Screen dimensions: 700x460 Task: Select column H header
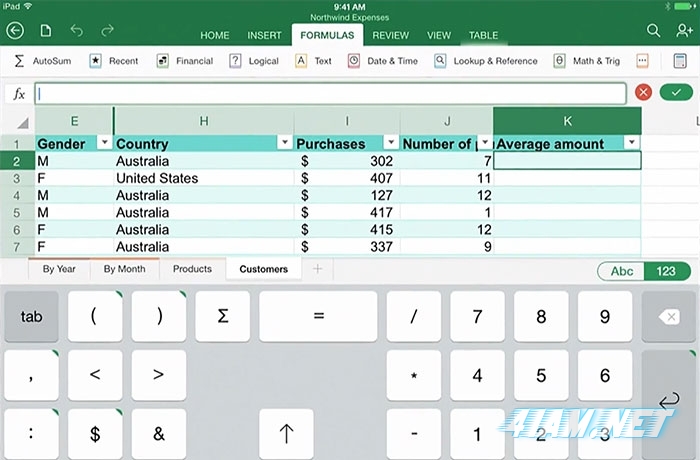coord(204,121)
